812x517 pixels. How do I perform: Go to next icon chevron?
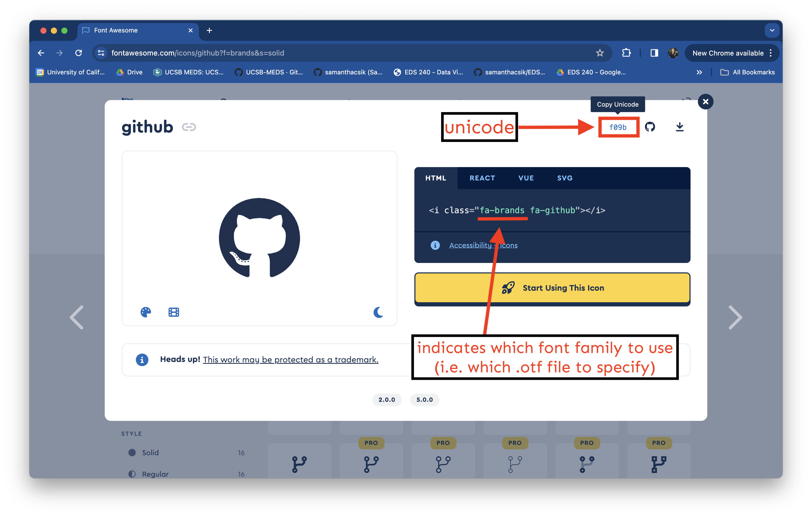[735, 317]
